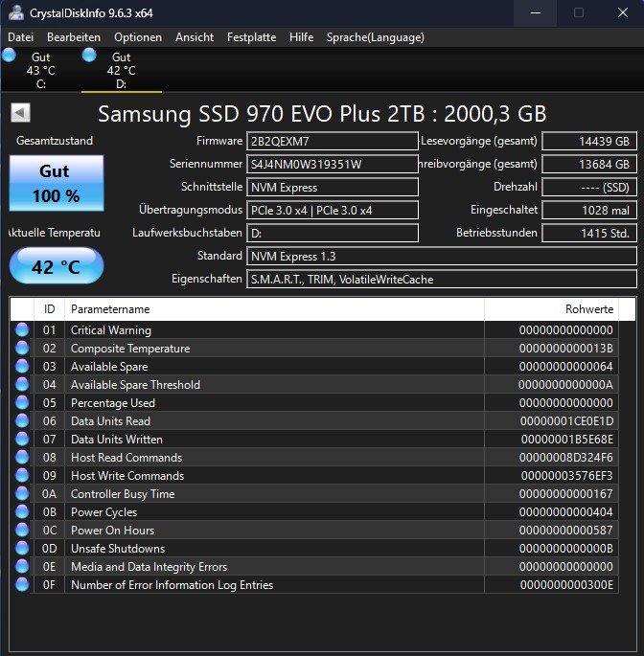
Task: Click the Eigenschaften field with TRIM
Action: click(x=442, y=279)
